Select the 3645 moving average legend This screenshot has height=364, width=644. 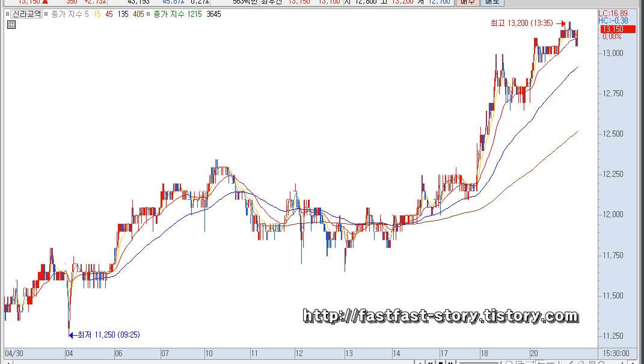point(213,14)
